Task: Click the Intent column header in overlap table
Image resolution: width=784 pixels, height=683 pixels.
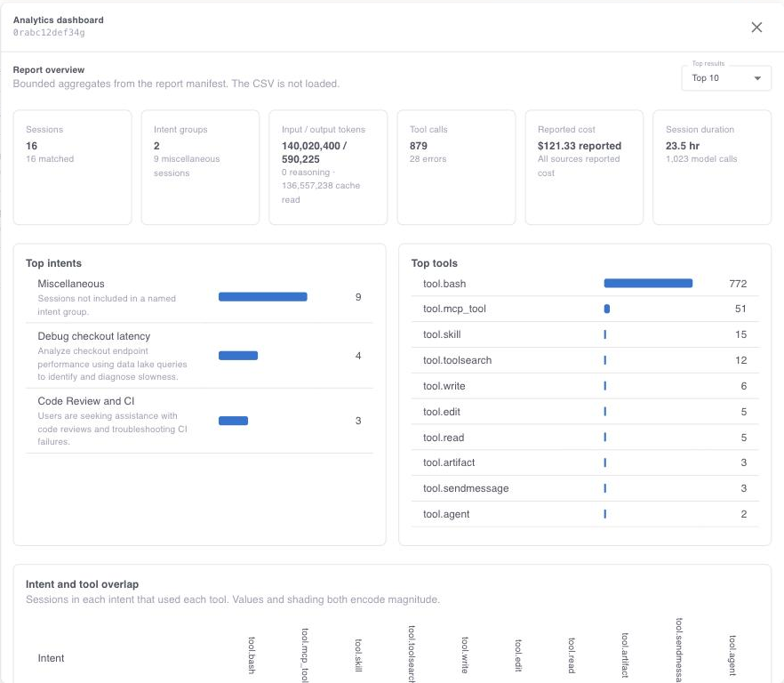Action: [51, 658]
